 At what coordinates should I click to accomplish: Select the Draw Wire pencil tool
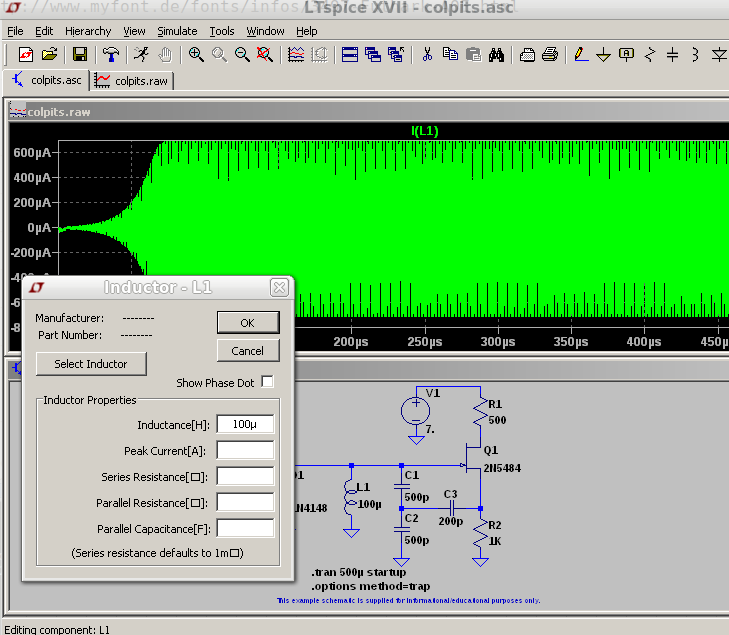click(581, 55)
